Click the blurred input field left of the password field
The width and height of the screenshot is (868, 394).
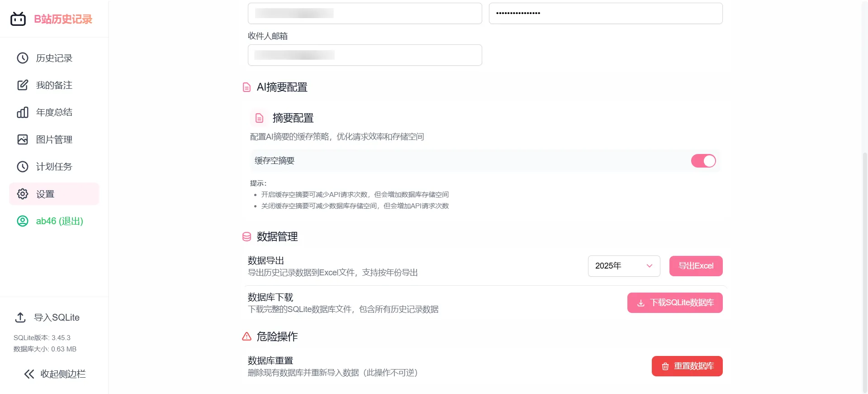(365, 13)
